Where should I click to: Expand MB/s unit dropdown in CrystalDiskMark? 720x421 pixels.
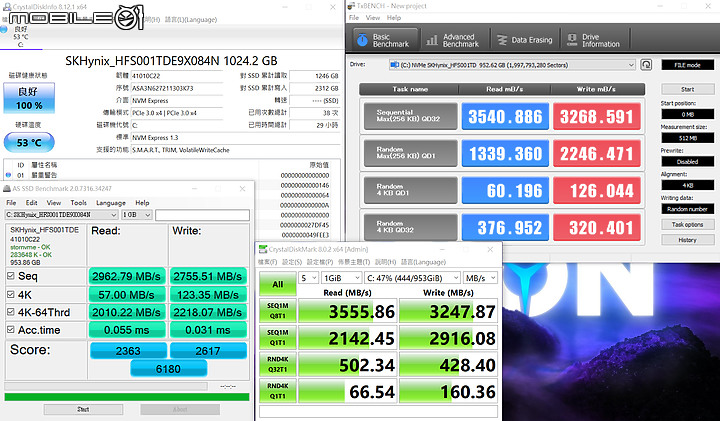click(480, 278)
